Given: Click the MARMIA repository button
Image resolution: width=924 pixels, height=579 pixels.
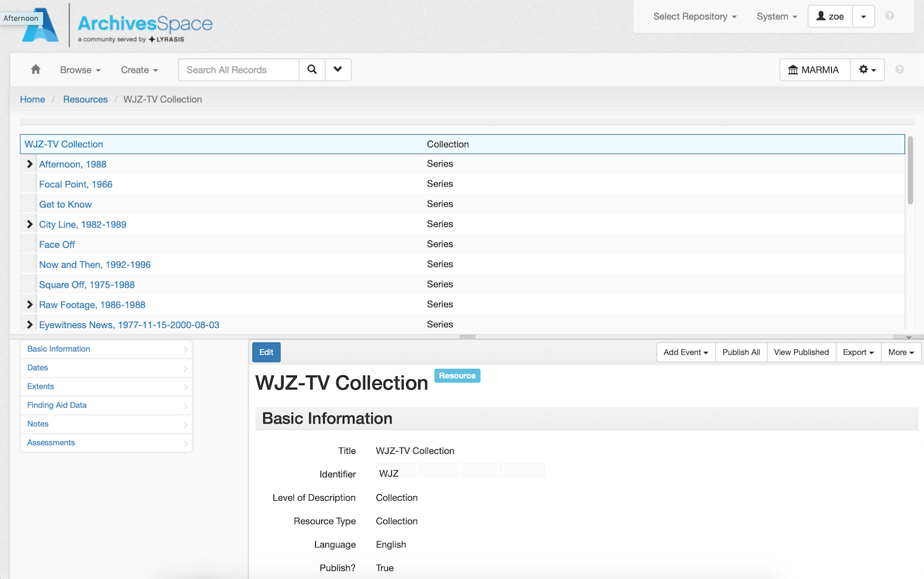Looking at the screenshot, I should click(814, 70).
